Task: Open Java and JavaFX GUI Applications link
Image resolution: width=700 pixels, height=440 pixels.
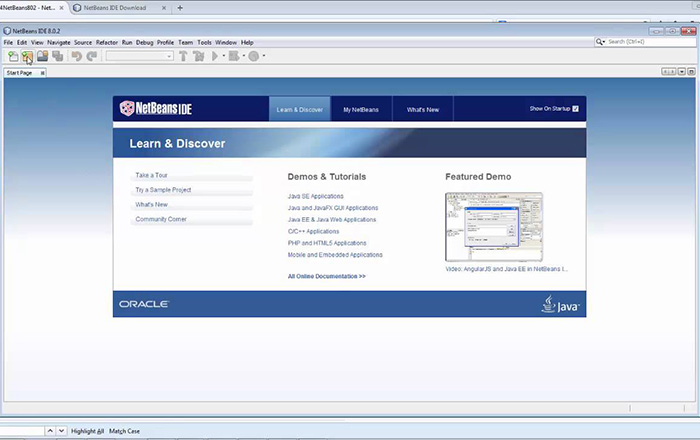Action: tap(333, 208)
